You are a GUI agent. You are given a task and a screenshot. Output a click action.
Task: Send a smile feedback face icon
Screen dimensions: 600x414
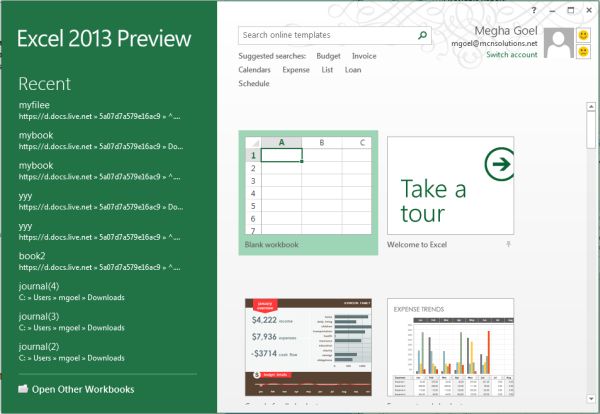pos(583,35)
